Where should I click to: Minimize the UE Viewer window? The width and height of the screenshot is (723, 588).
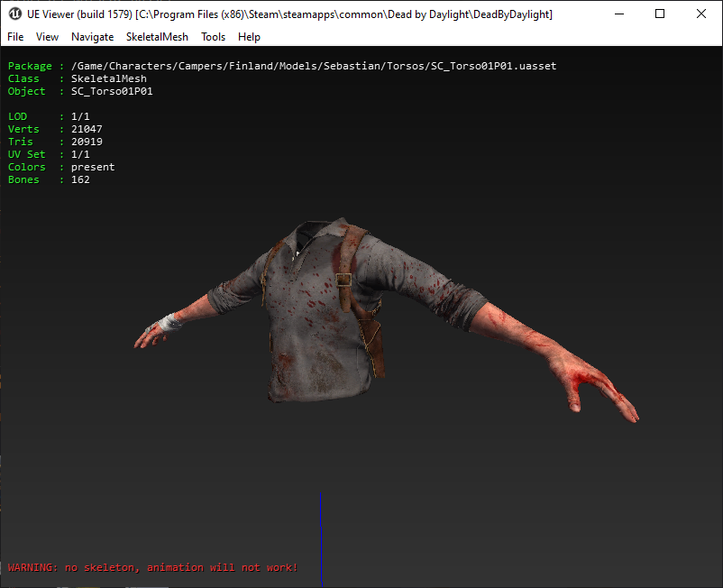(619, 14)
